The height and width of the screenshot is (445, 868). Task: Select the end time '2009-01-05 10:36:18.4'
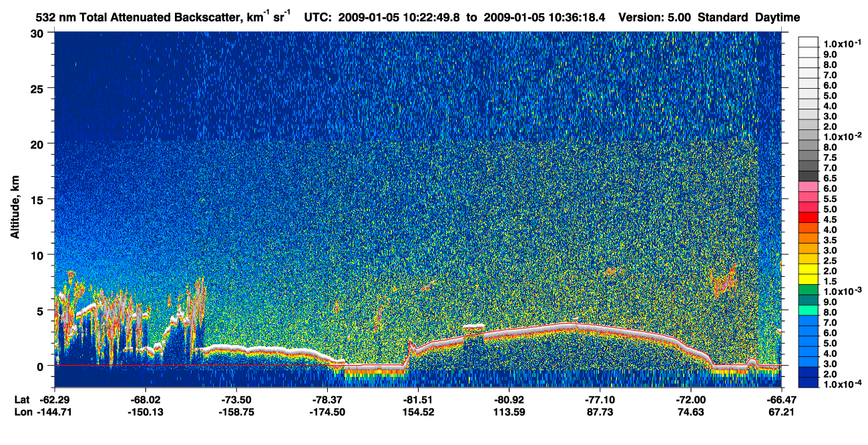pos(546,17)
